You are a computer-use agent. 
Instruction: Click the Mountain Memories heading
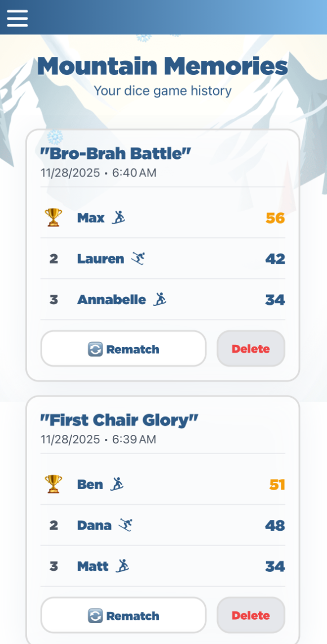click(x=163, y=66)
